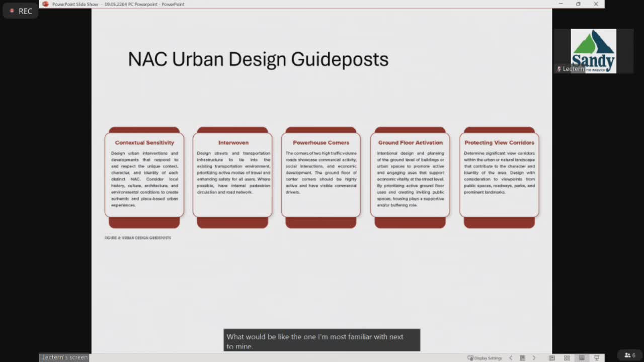Image resolution: width=644 pixels, height=362 pixels.
Task: Click the Lectern name label on video
Action: (571, 69)
